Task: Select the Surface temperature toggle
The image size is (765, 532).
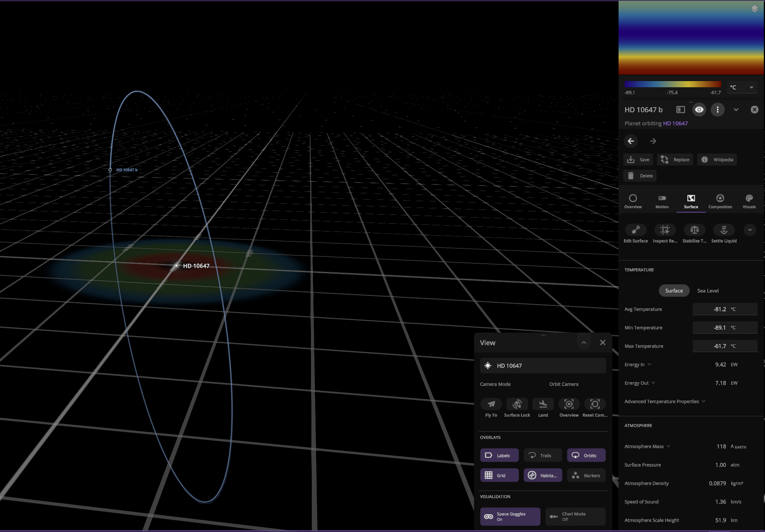Action: (674, 291)
